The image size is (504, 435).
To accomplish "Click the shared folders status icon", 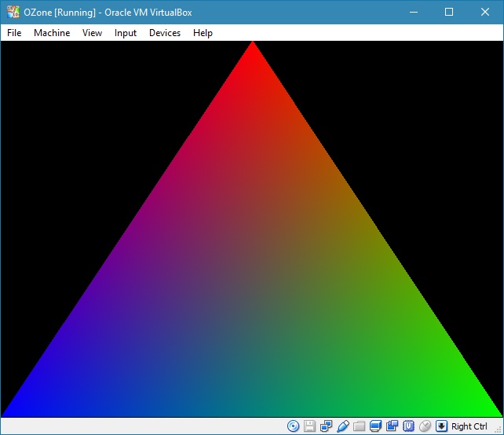I will coord(359,426).
